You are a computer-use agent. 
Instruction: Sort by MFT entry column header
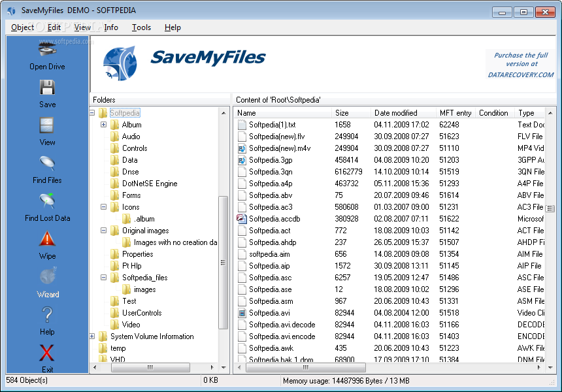point(456,113)
